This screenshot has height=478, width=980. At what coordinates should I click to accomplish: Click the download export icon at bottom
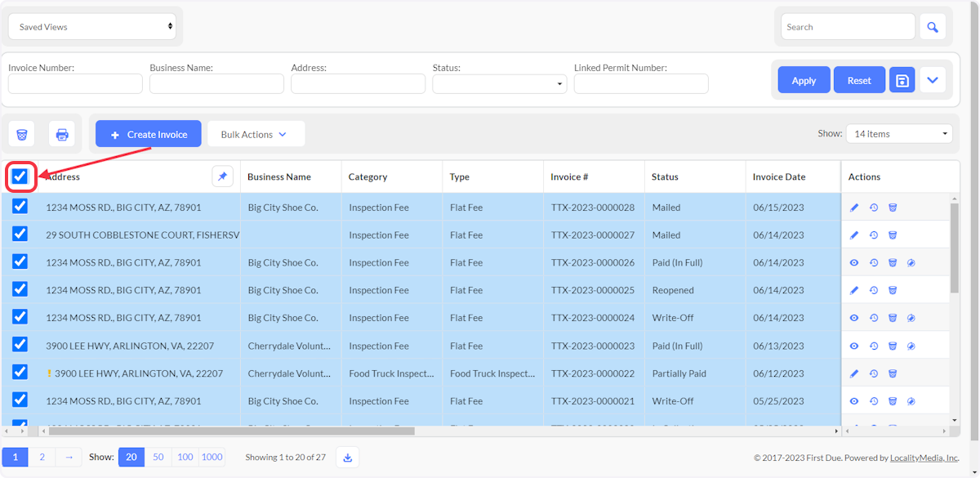pos(347,458)
